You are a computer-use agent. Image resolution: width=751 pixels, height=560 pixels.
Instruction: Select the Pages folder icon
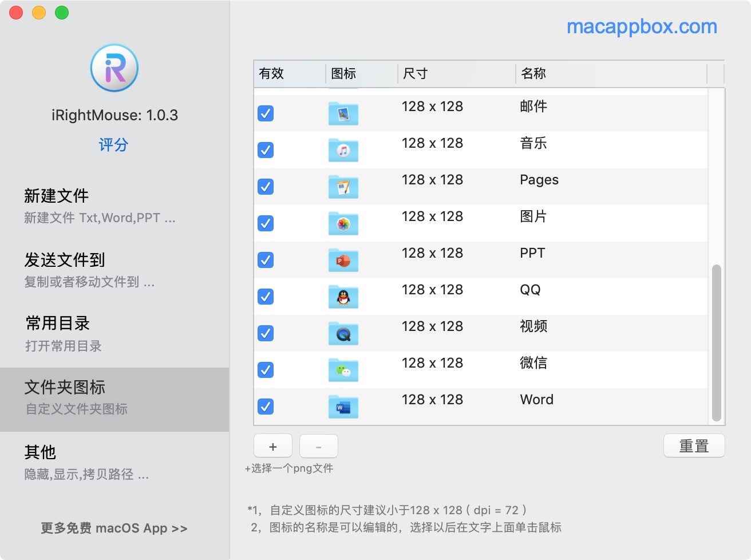(343, 187)
